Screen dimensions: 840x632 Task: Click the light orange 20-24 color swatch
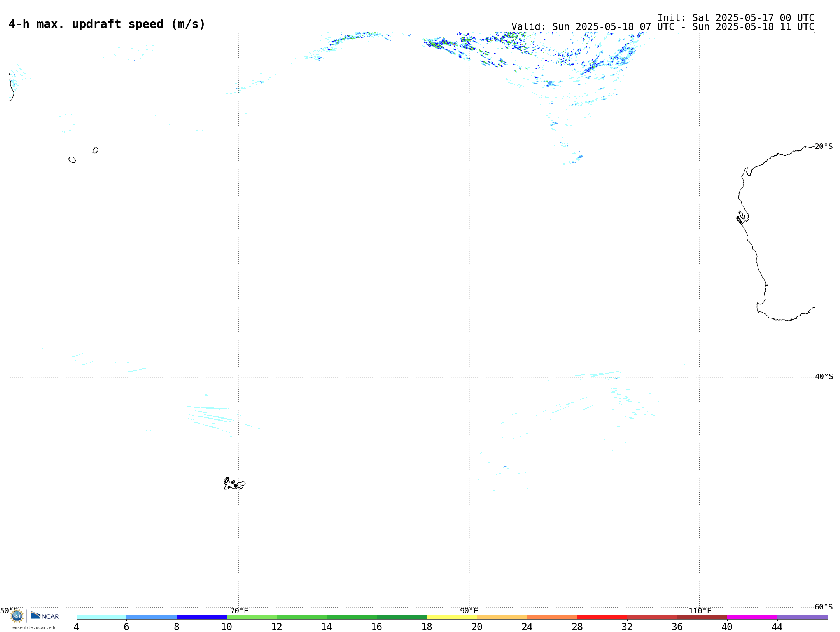click(502, 617)
